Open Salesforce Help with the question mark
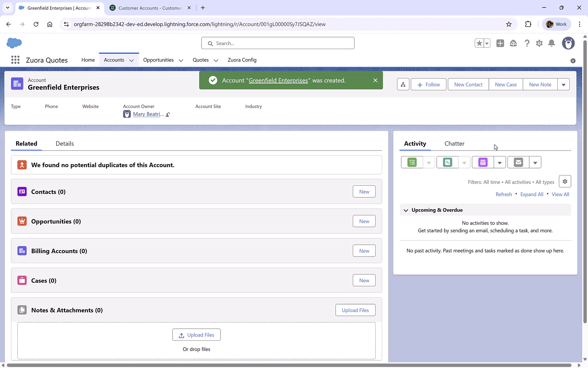The width and height of the screenshot is (588, 368). 527,43
